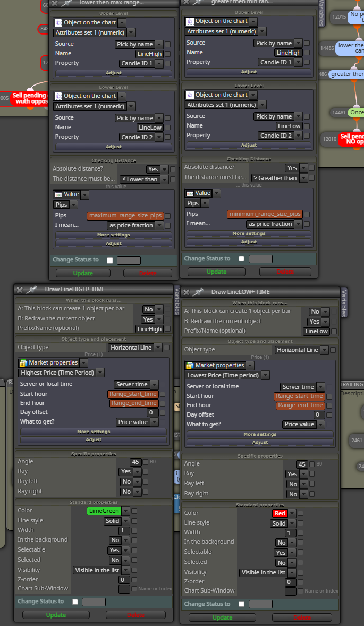Click Adjust under Upper Level in lower then max panel
The height and width of the screenshot is (626, 364).
[114, 73]
